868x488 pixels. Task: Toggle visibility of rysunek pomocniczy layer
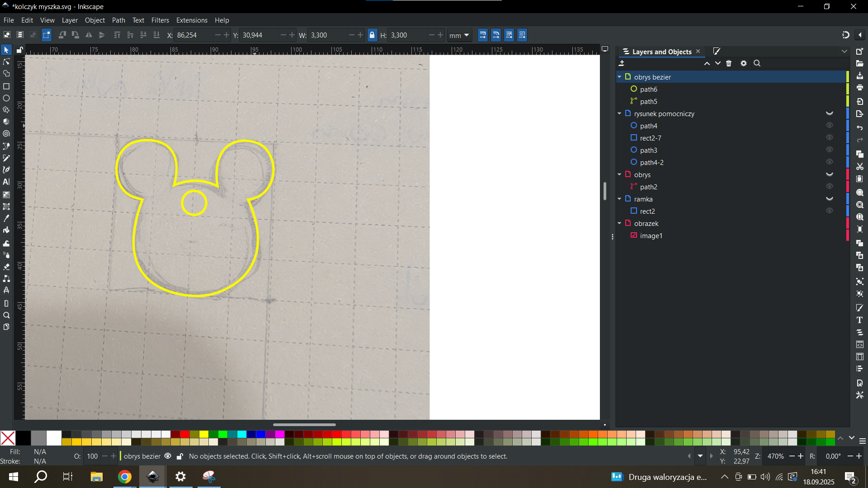pos(830,113)
